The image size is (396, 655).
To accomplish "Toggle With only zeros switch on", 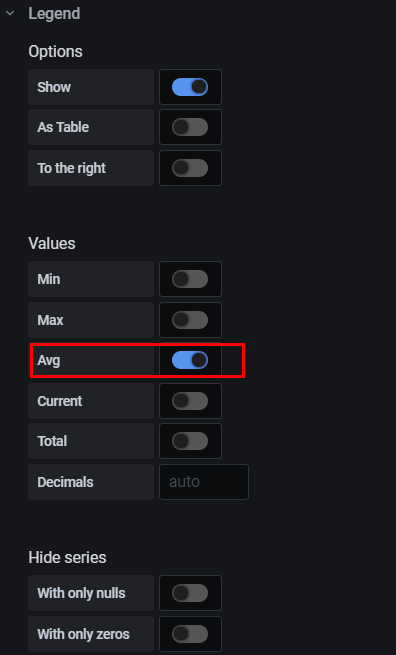I will (x=190, y=634).
